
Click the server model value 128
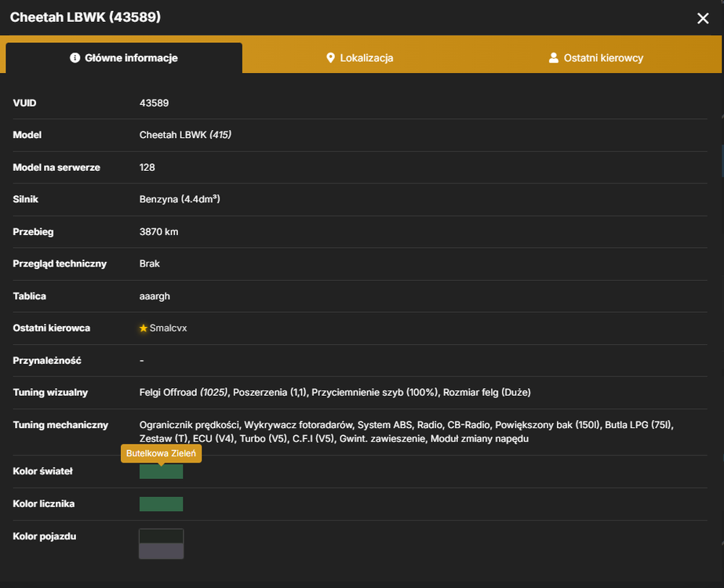(147, 167)
